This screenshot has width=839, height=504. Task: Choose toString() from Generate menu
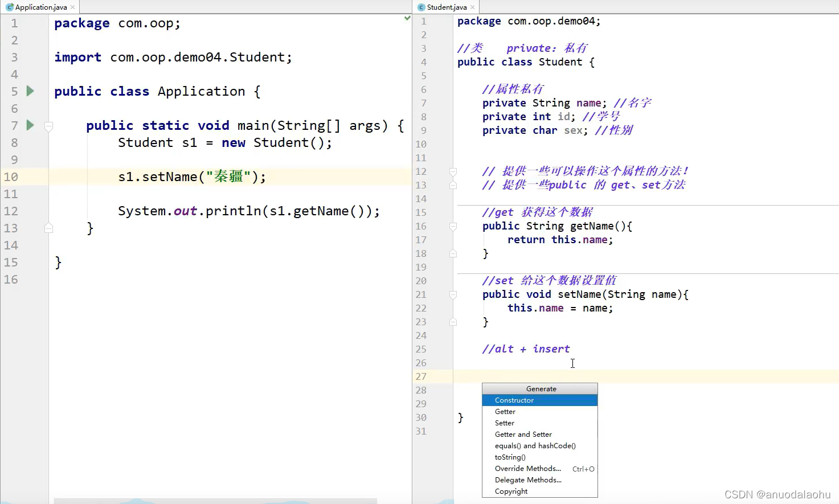[x=540, y=457]
